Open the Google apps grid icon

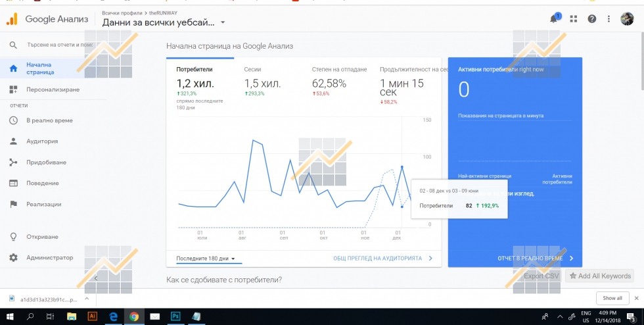tap(573, 19)
